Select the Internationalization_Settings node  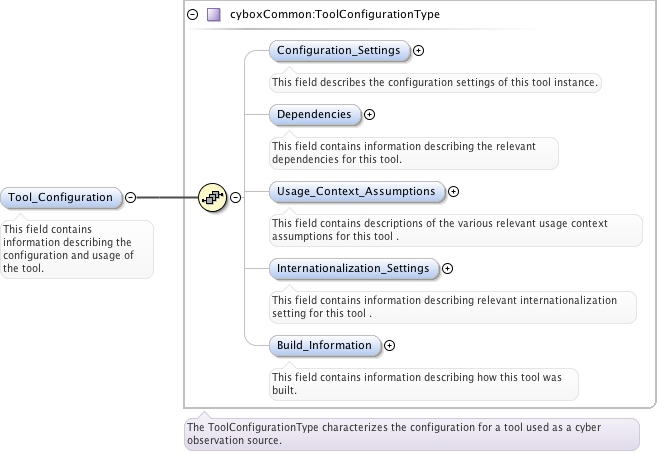(353, 268)
